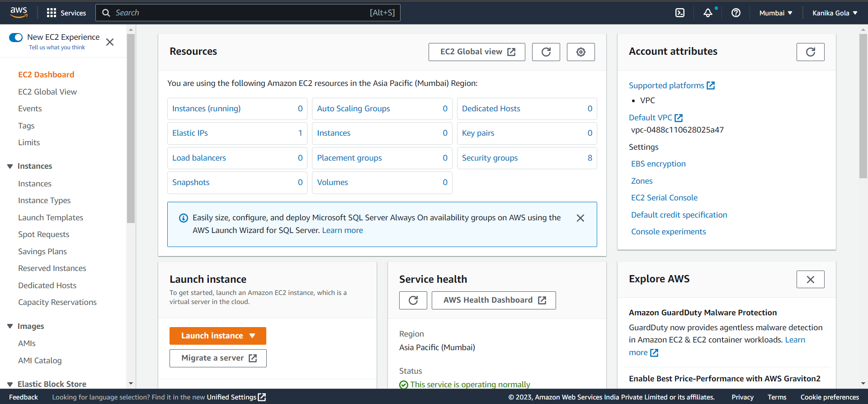Click Learn more in SQL Server banner
This screenshot has width=868, height=404.
[x=342, y=230]
